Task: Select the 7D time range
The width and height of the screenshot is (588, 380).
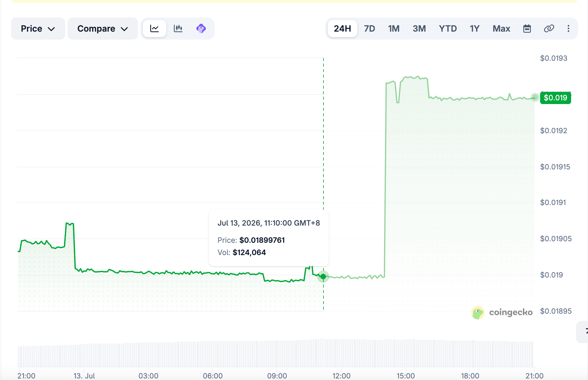Action: tap(369, 29)
